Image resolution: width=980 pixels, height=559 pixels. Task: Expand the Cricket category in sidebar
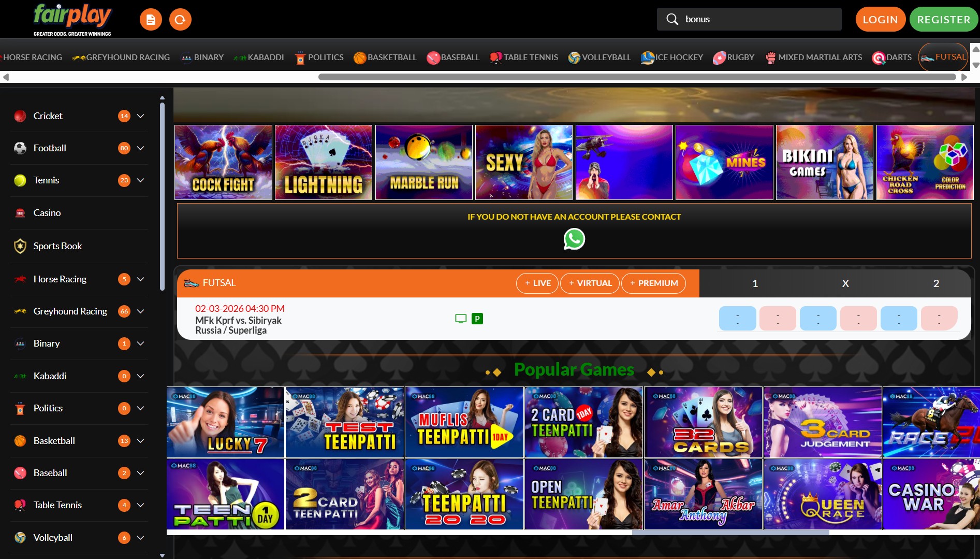(140, 116)
